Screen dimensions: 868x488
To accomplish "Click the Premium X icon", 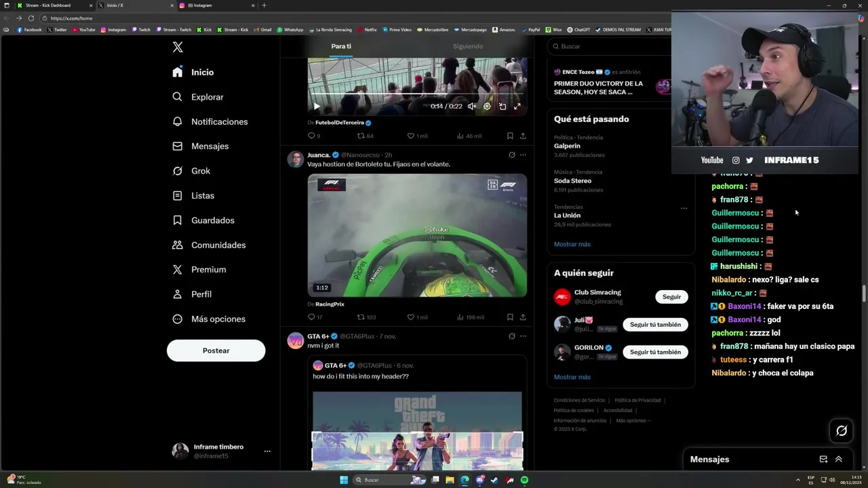I will (177, 270).
